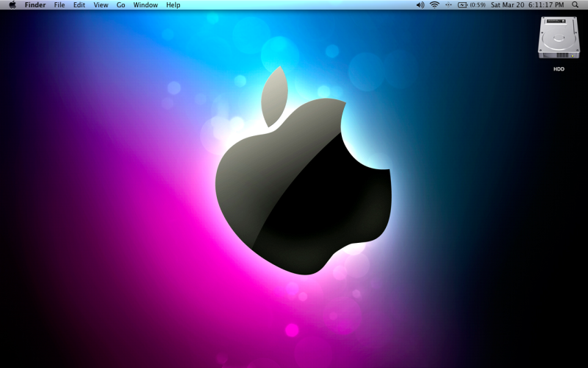Open the Finder menu
This screenshot has width=588, height=368.
point(35,5)
